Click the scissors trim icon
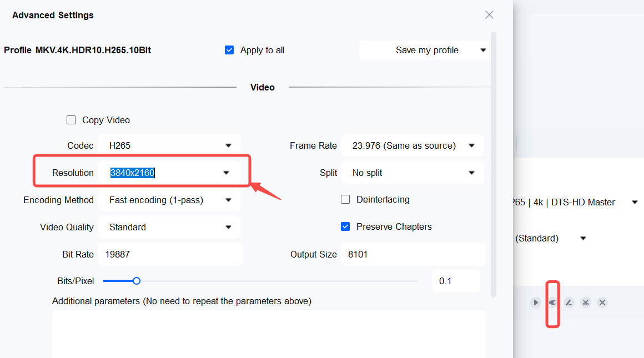This screenshot has width=644, height=358. (x=586, y=302)
